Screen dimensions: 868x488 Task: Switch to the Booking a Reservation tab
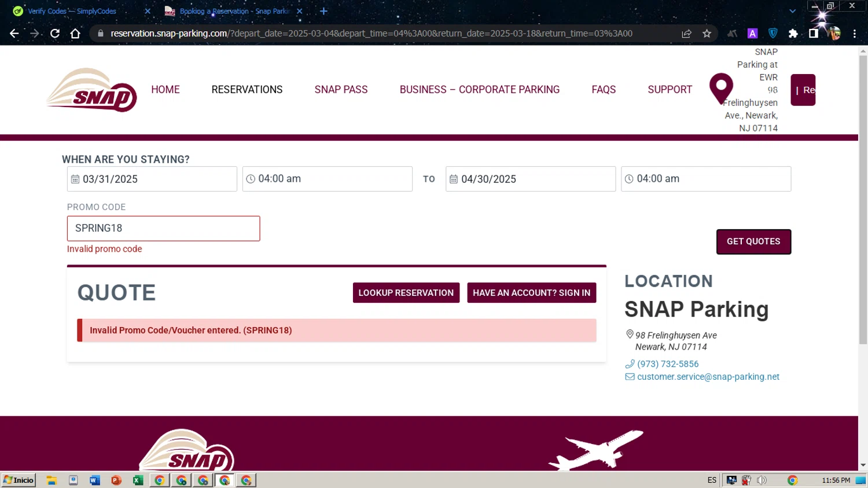[x=234, y=11]
